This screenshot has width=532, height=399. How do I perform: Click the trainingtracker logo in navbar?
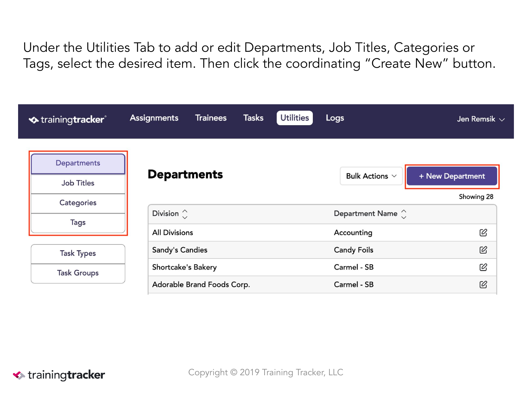[67, 120]
